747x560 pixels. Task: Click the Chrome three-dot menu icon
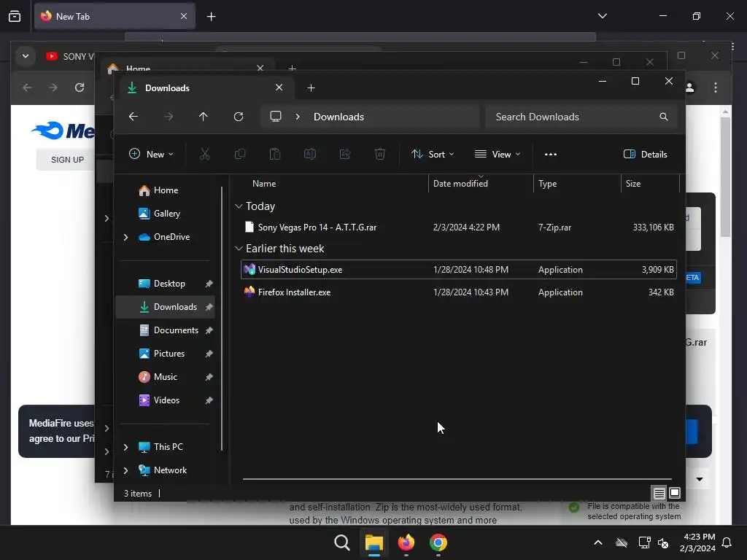pyautogui.click(x=716, y=87)
